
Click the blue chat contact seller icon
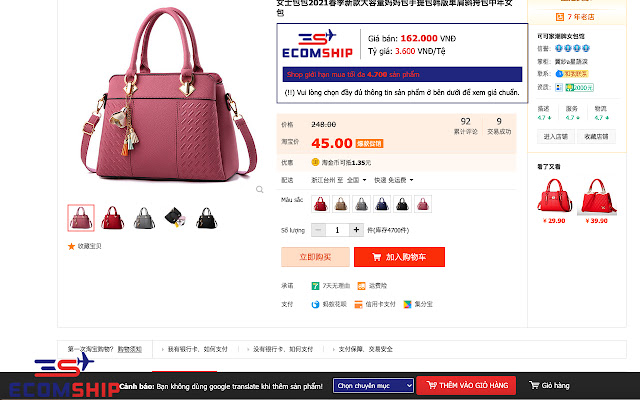tap(559, 74)
